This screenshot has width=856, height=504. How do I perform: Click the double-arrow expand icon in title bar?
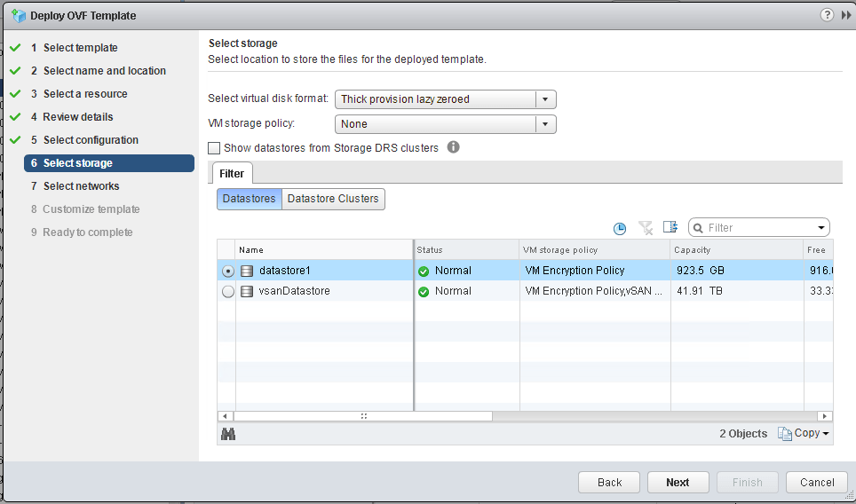click(846, 15)
